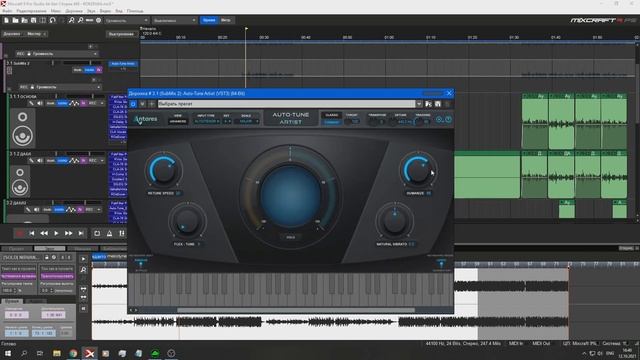Click the fx button on 3.1 SubMix 2
The height and width of the screenshot is (360, 640).
pyautogui.click(x=99, y=70)
